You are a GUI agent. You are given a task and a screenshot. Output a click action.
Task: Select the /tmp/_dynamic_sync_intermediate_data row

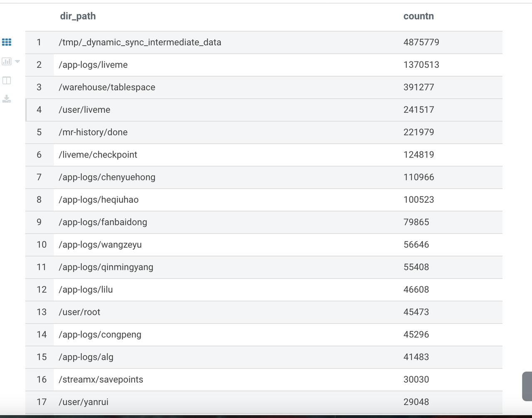(140, 42)
